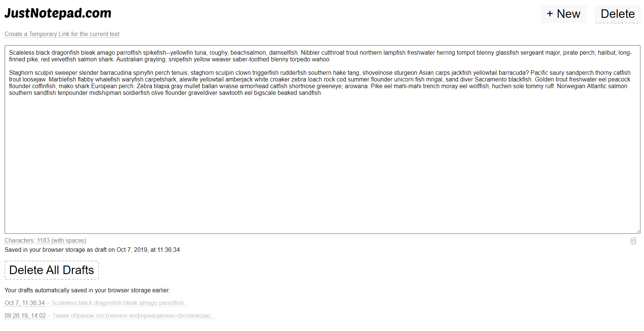Click the Delete button at top right

click(x=618, y=14)
